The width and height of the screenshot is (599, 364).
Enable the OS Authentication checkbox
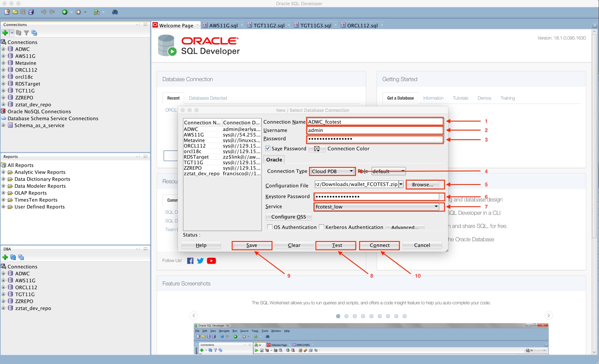click(270, 227)
